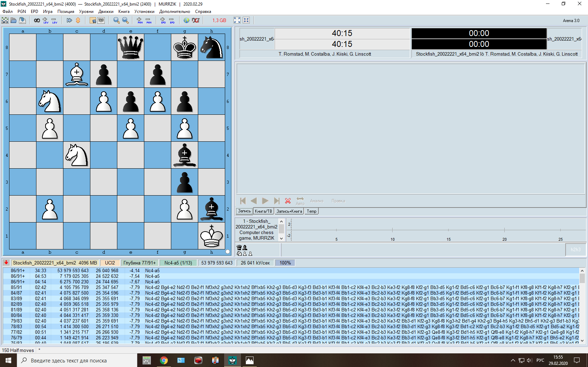Viewport: 588px width, 367px height.
Task: Click the Анализ button
Action: point(317,201)
